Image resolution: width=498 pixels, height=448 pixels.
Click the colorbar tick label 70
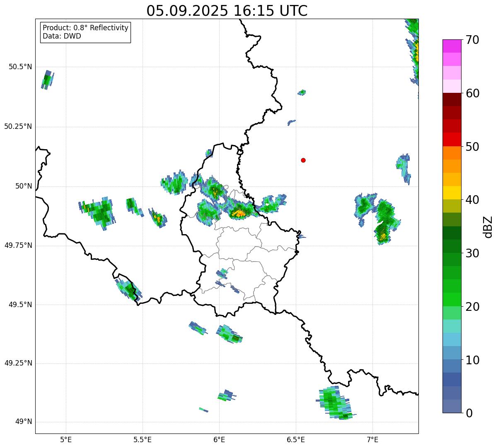472,40
